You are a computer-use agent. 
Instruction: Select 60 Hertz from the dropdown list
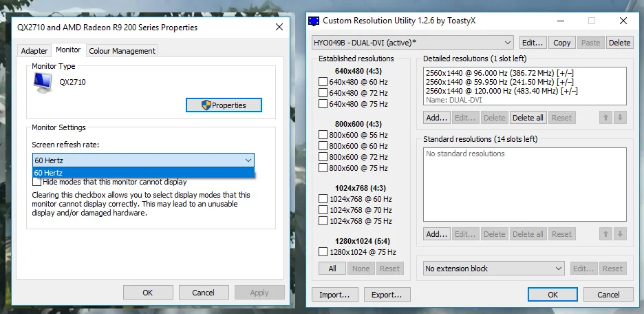tap(143, 173)
